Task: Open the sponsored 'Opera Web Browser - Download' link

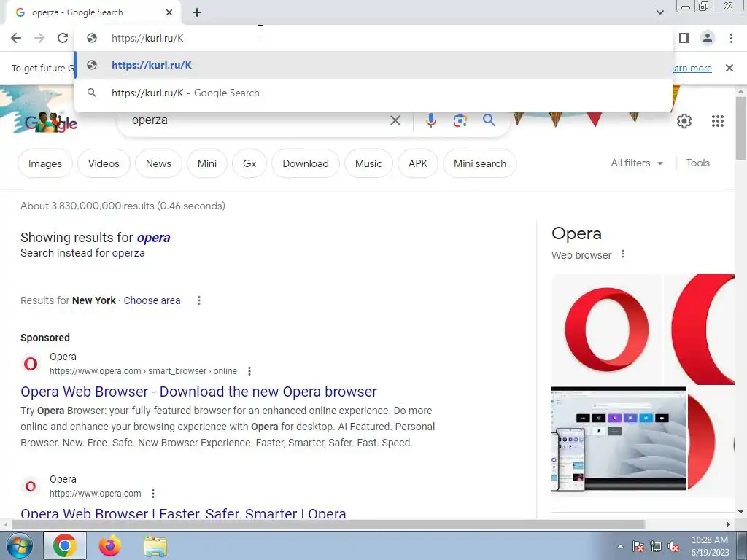Action: pyautogui.click(x=198, y=392)
